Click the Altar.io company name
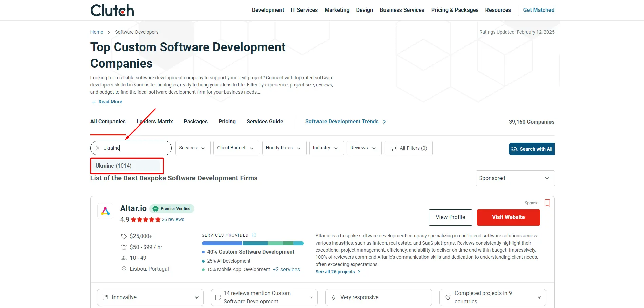The image size is (644, 308). [133, 208]
